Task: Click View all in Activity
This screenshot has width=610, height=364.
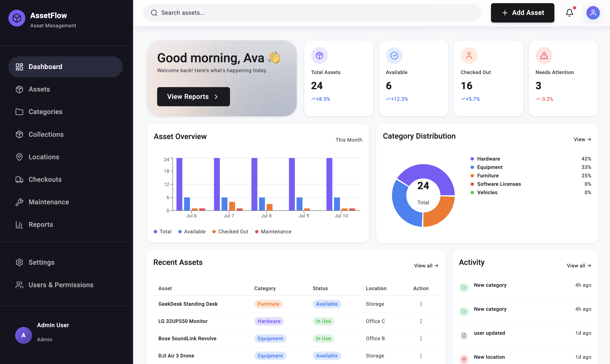Action: click(579, 266)
